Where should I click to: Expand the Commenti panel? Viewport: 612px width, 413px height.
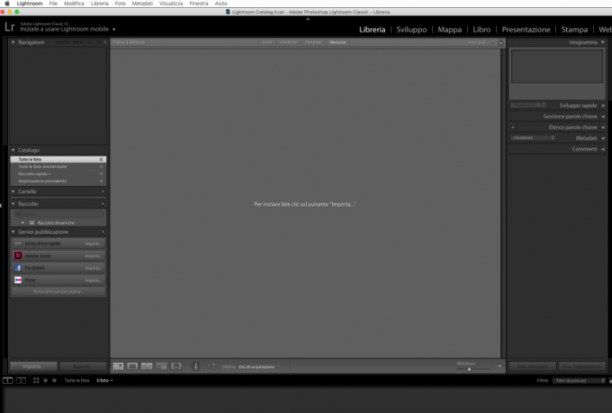[603, 149]
